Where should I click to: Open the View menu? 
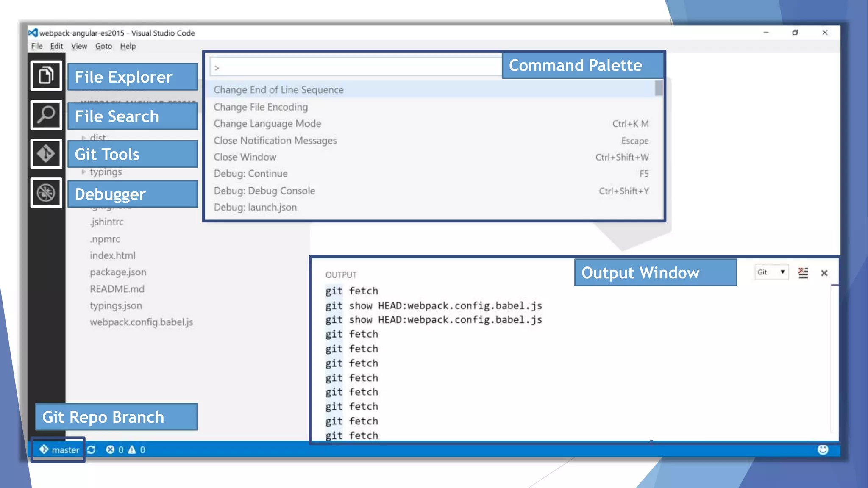(79, 46)
